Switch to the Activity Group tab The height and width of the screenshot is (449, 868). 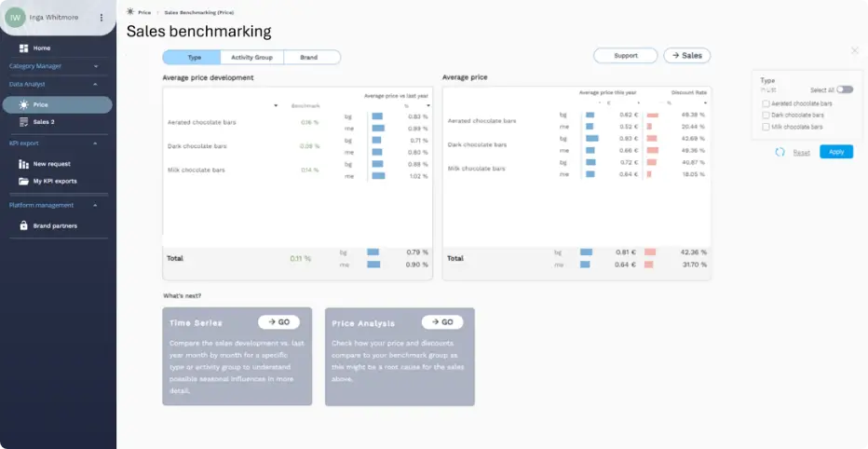(x=251, y=57)
